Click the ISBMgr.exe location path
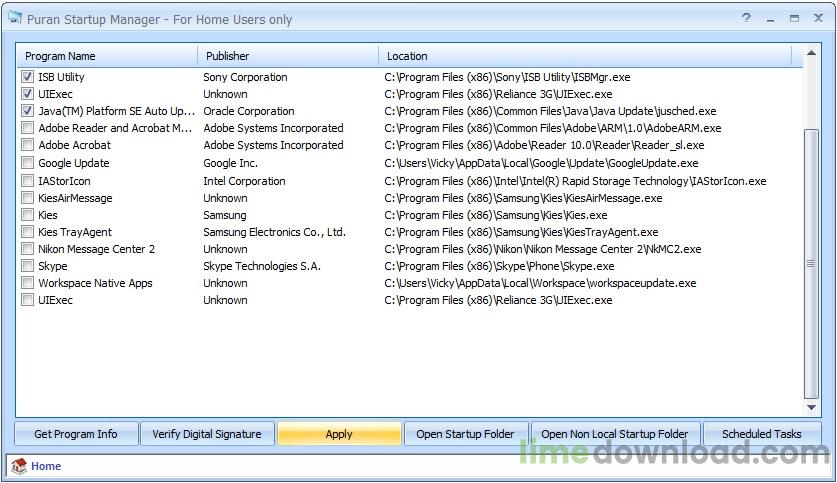The height and width of the screenshot is (483, 837). tap(507, 77)
